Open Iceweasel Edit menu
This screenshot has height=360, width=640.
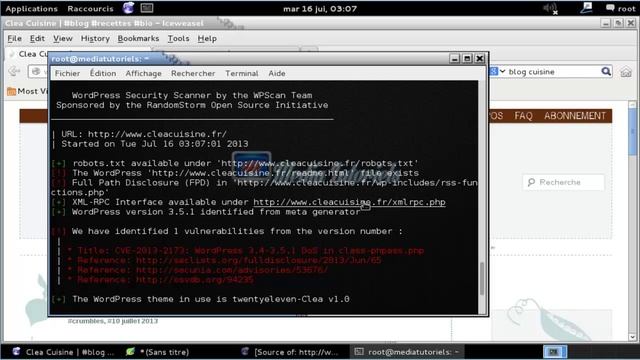coord(37,38)
